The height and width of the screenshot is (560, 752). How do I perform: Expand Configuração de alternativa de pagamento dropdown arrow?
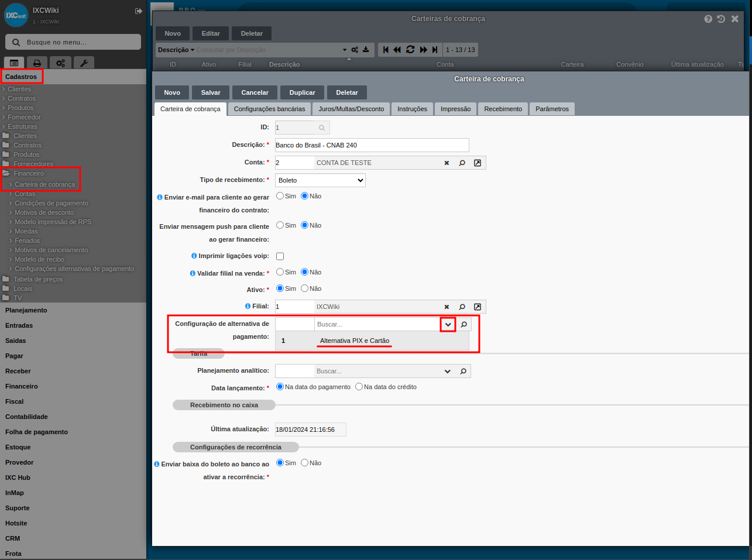(x=448, y=324)
